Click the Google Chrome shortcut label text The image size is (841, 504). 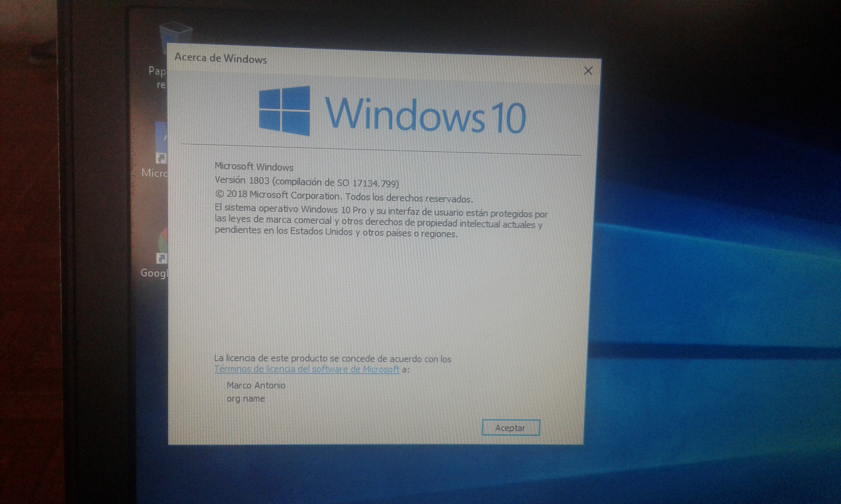(155, 273)
